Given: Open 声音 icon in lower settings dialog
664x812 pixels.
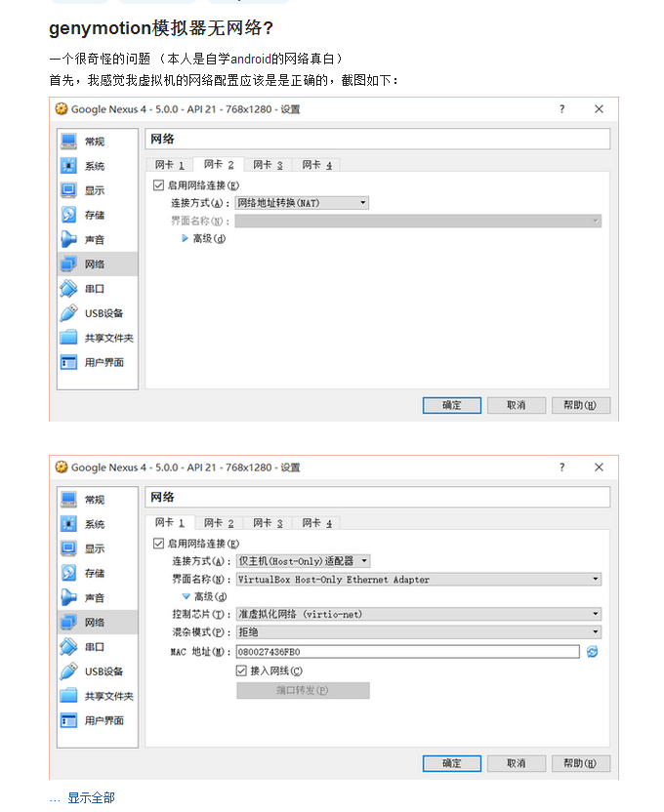Looking at the screenshot, I should tap(68, 597).
